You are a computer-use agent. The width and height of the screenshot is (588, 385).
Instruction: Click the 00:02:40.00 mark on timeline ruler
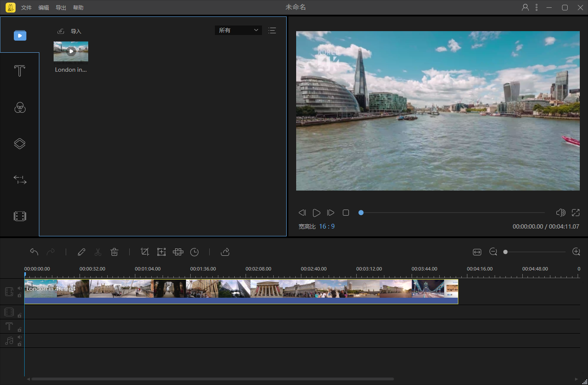coord(313,269)
